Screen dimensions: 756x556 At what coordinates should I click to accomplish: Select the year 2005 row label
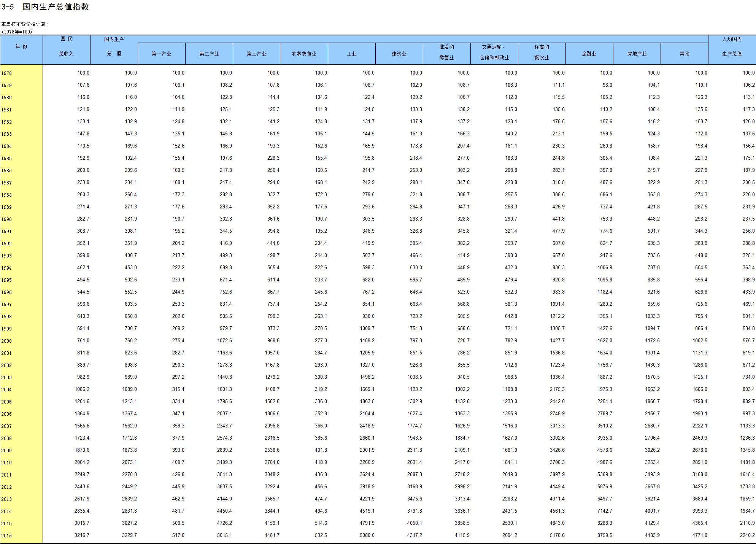[6, 402]
